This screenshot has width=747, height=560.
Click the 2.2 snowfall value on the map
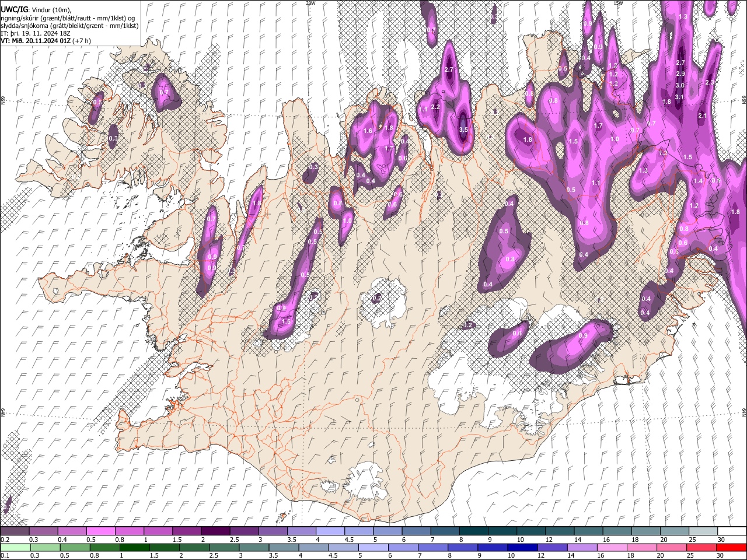[x=435, y=107]
